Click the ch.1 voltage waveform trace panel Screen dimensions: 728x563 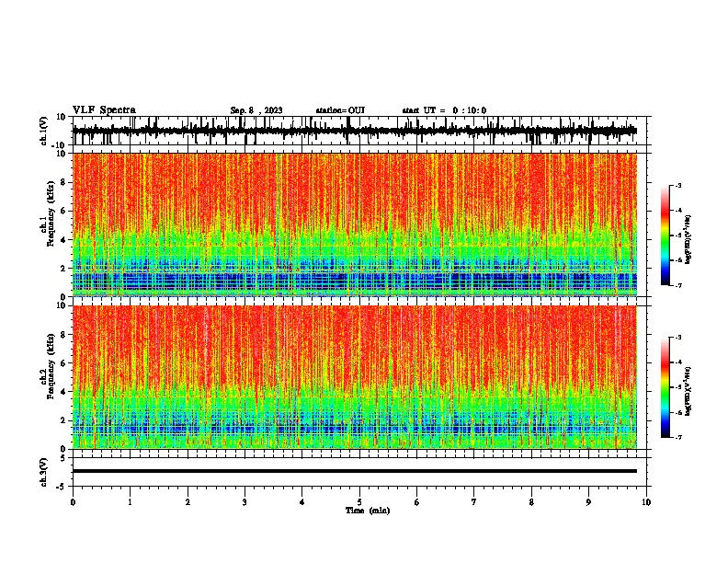359,131
